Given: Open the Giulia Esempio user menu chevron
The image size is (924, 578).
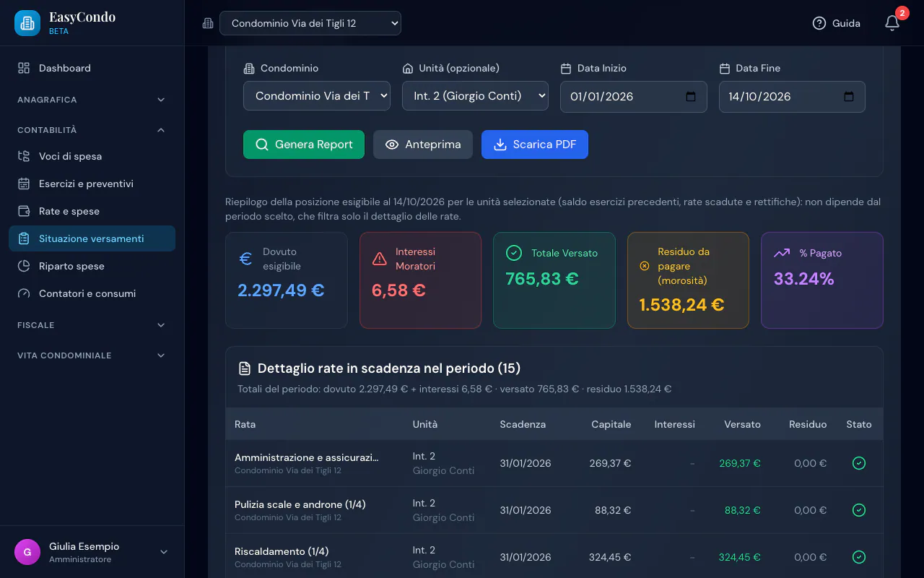Looking at the screenshot, I should (x=164, y=552).
